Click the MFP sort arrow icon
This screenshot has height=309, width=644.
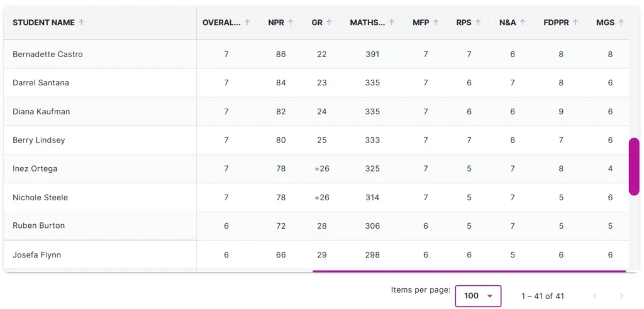(436, 23)
